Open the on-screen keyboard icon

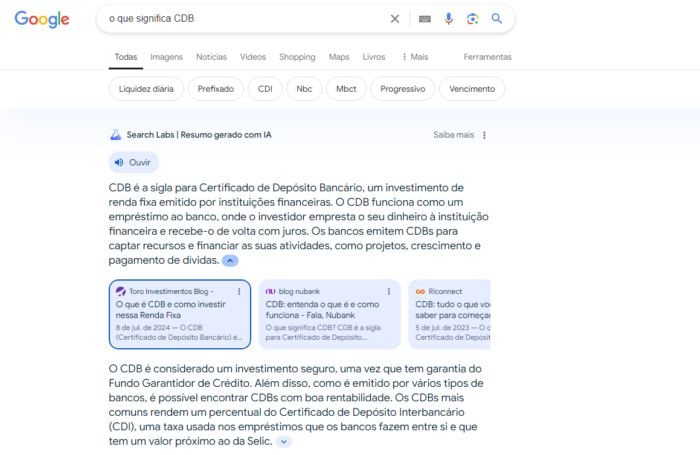pyautogui.click(x=425, y=19)
